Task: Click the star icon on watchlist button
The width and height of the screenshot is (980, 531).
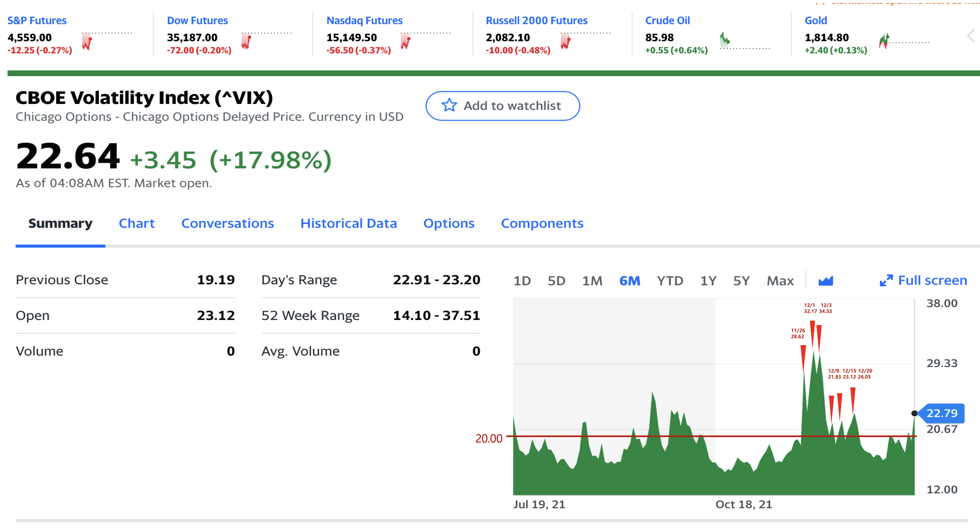Action: (449, 105)
